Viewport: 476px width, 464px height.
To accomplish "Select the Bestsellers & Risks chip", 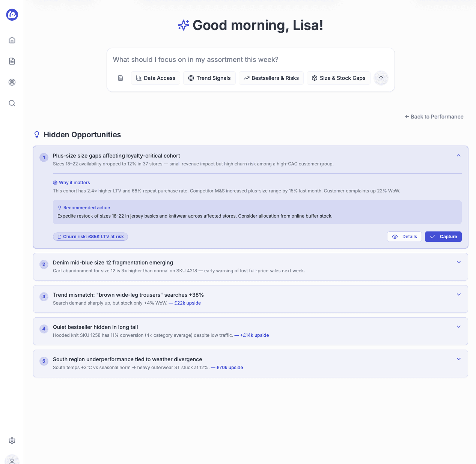I will (x=271, y=78).
